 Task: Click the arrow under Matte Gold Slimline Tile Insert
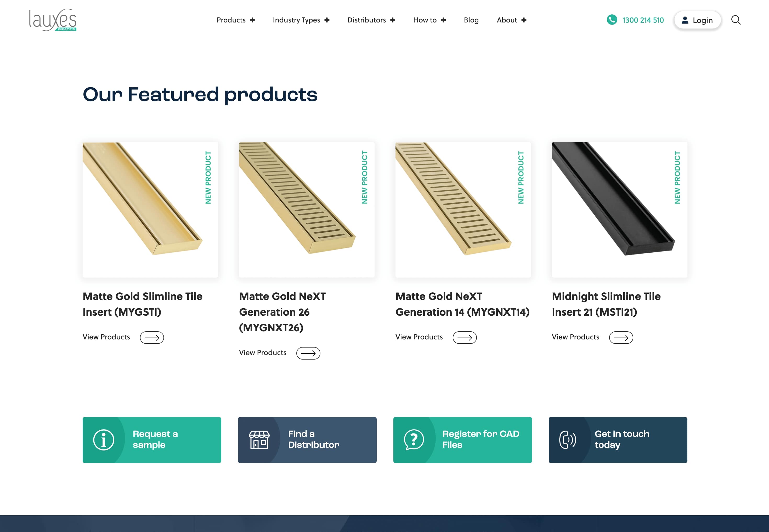152,337
